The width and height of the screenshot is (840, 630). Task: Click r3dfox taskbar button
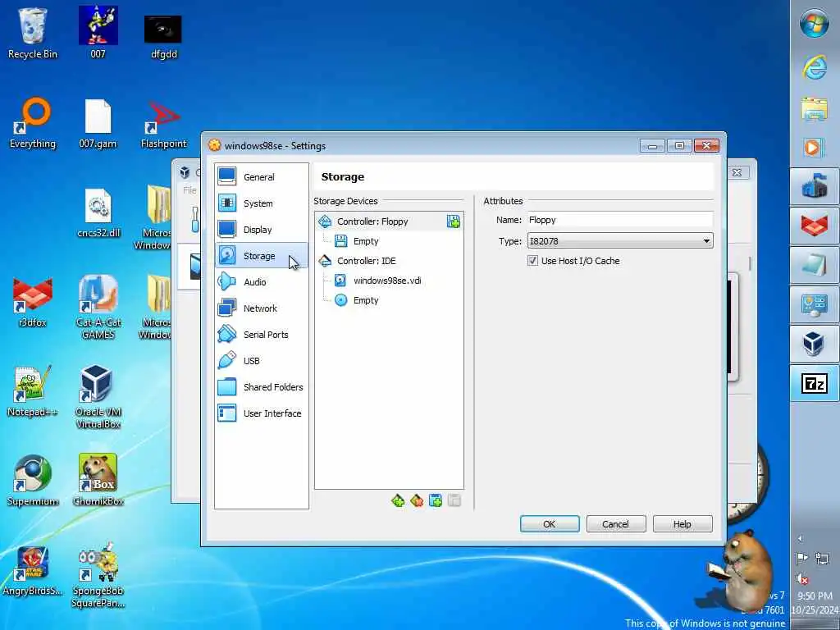pyautogui.click(x=815, y=226)
